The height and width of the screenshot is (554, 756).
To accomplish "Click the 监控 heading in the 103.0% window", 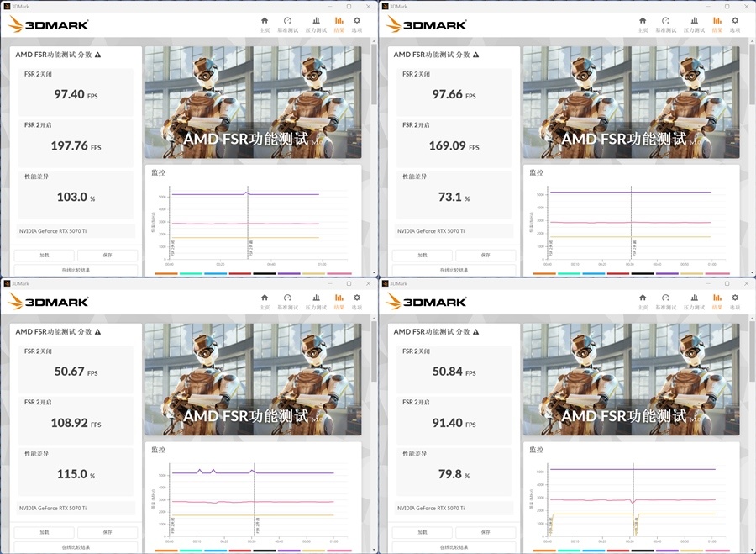I will click(159, 173).
